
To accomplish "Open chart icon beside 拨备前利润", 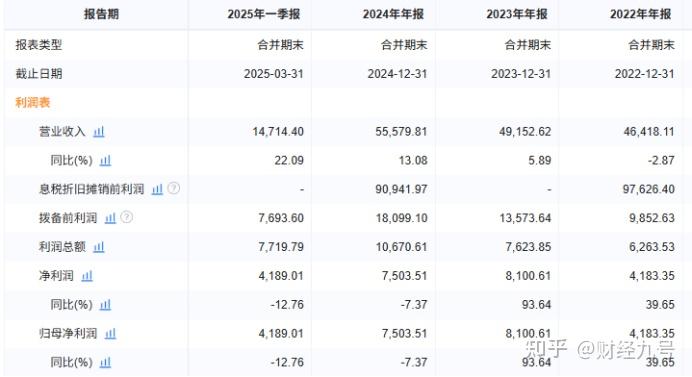I will pos(110,218).
